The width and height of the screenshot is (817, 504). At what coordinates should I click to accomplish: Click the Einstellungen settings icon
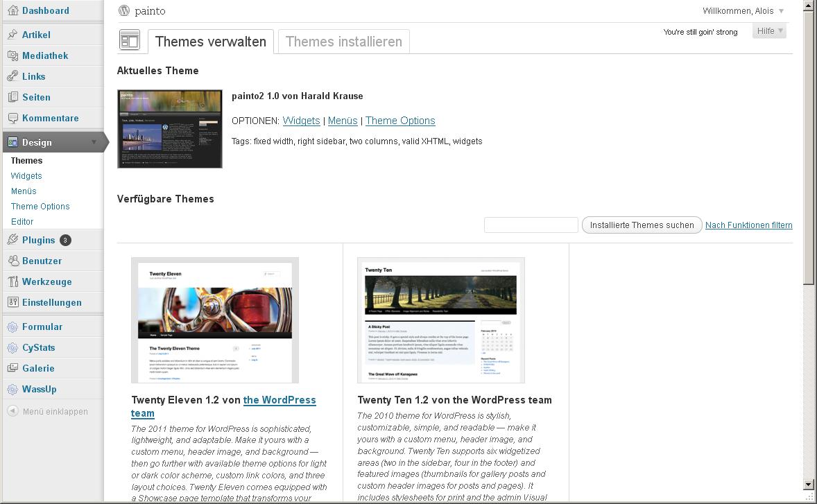coord(12,302)
